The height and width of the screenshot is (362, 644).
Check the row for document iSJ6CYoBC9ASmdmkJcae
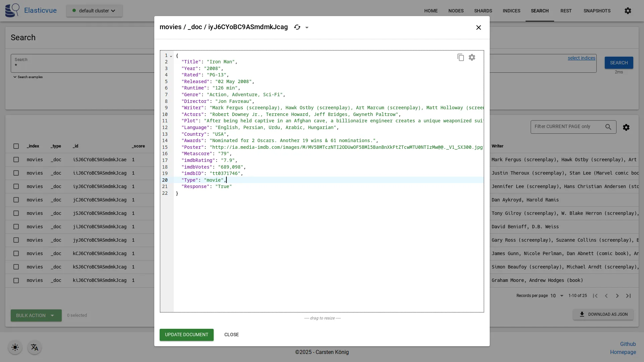(x=16, y=160)
